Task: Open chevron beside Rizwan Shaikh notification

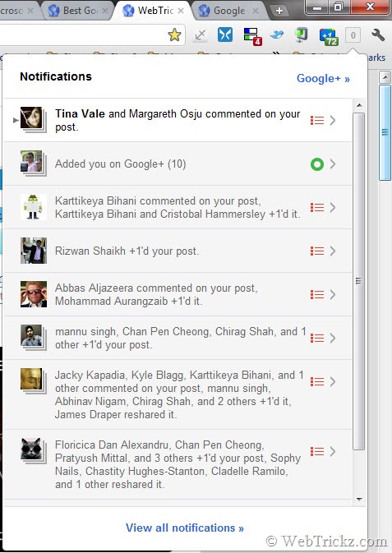Action: click(x=332, y=251)
